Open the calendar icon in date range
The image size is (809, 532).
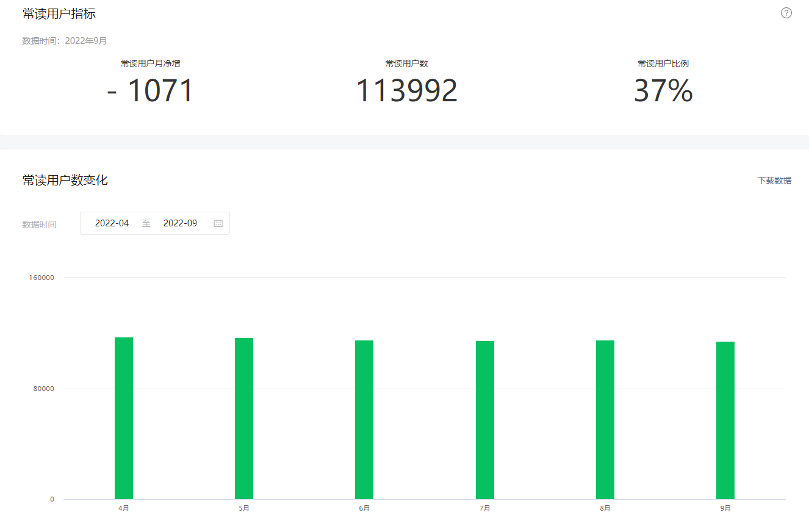coord(218,223)
